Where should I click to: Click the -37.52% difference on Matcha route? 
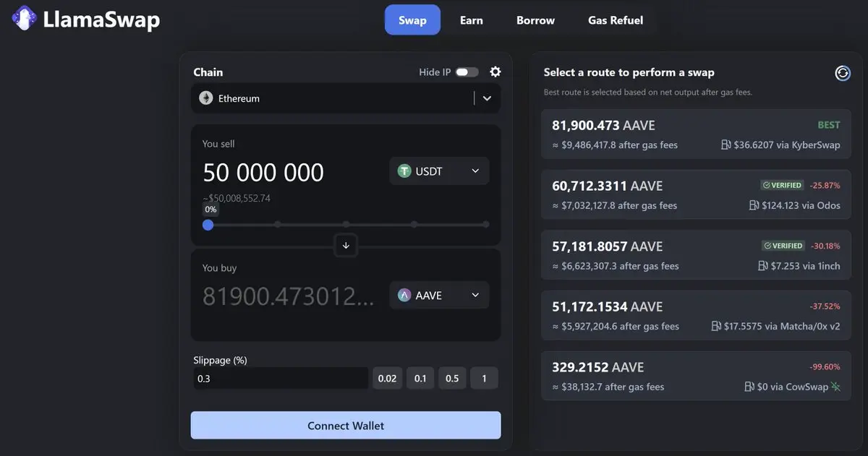click(x=825, y=306)
